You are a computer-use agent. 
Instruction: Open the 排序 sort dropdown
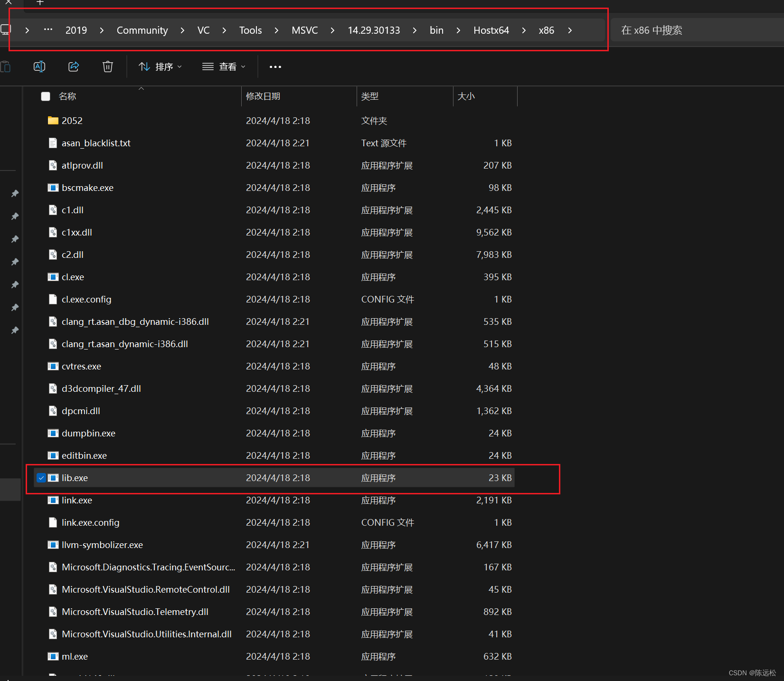160,66
